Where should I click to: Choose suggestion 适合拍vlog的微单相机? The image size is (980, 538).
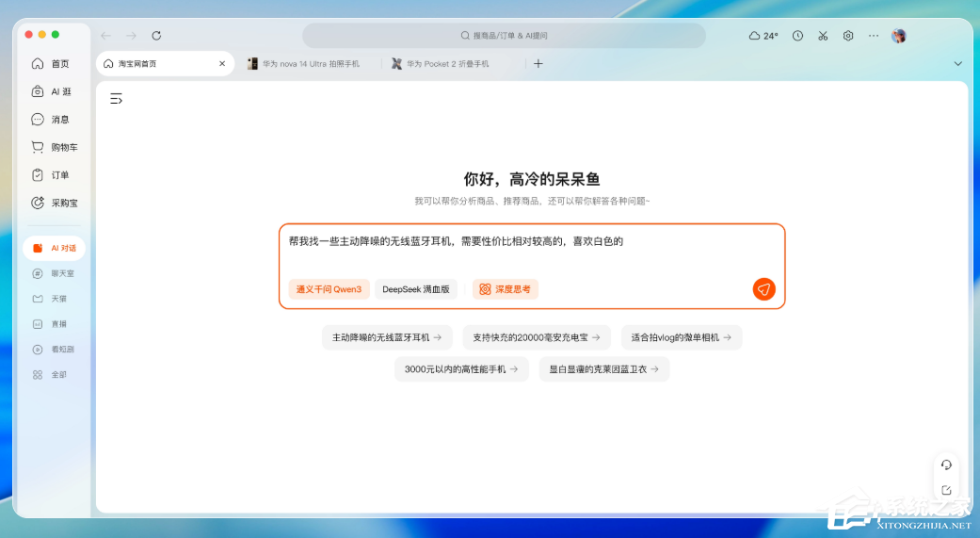682,337
